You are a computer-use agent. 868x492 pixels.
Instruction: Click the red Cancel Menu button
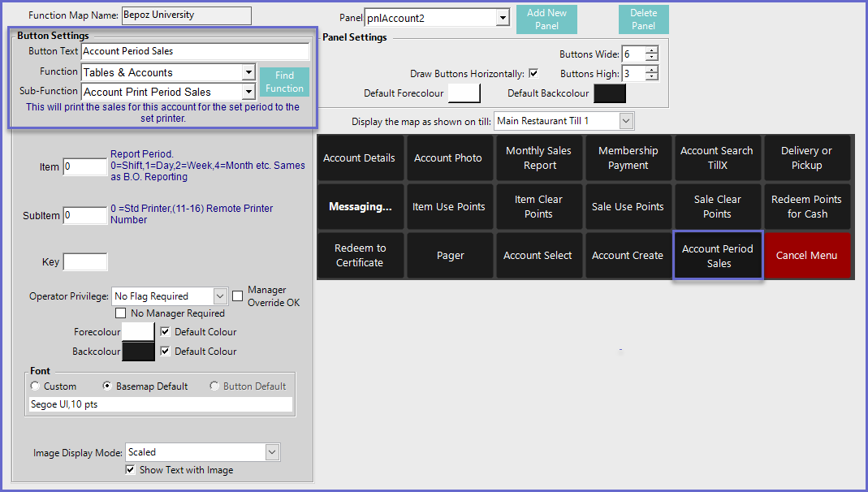(x=806, y=256)
